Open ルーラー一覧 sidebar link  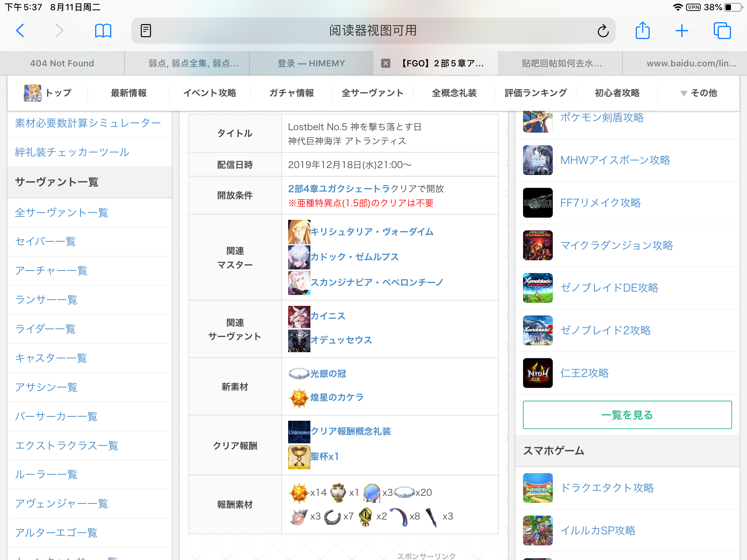point(46,474)
